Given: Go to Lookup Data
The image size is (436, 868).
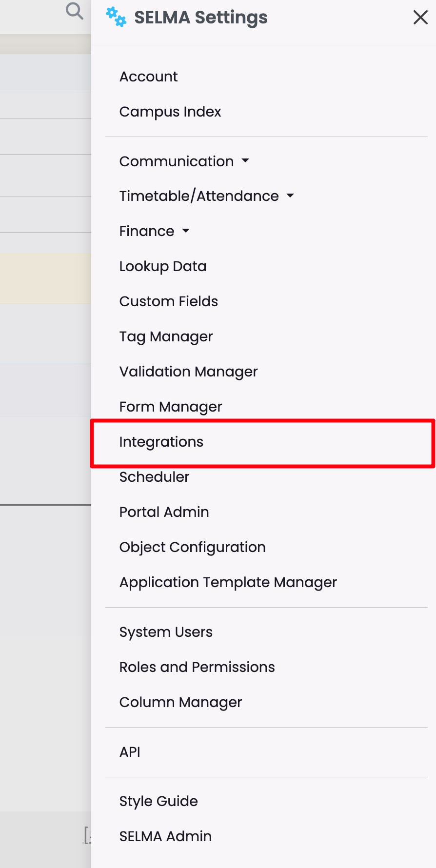Looking at the screenshot, I should [x=163, y=266].
